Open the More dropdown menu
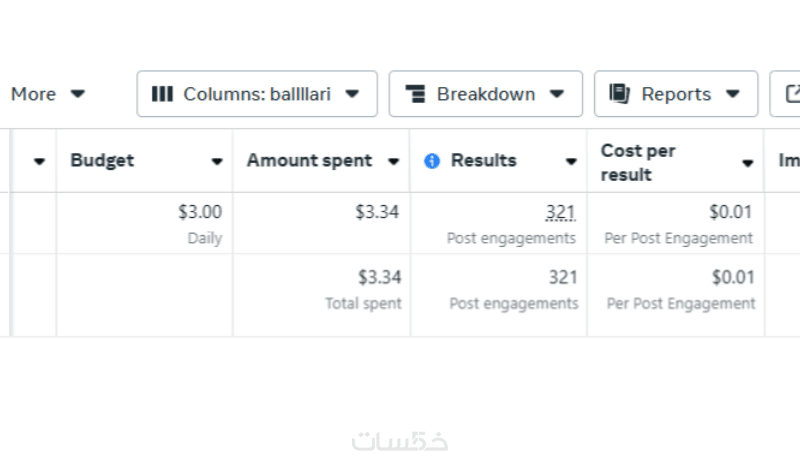 click(x=78, y=94)
